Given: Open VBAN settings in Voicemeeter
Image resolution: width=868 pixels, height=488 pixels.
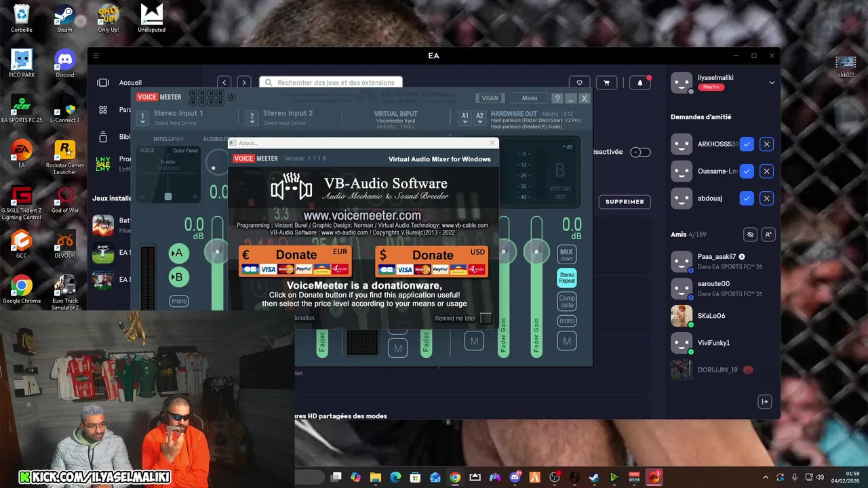Looking at the screenshot, I should [490, 98].
